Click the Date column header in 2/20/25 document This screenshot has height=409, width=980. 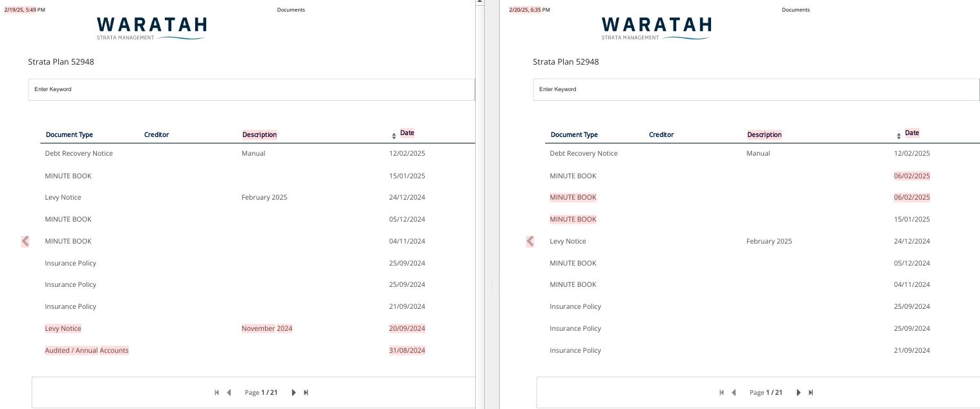pos(912,133)
